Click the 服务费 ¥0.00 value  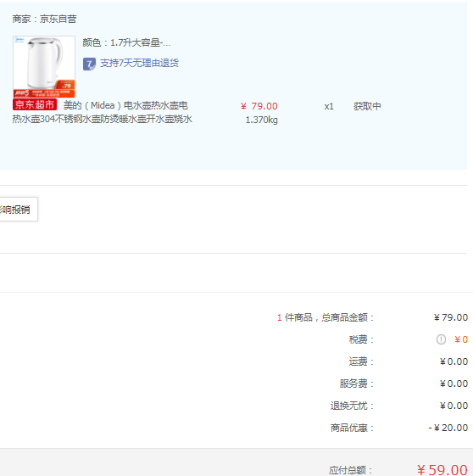coord(454,384)
